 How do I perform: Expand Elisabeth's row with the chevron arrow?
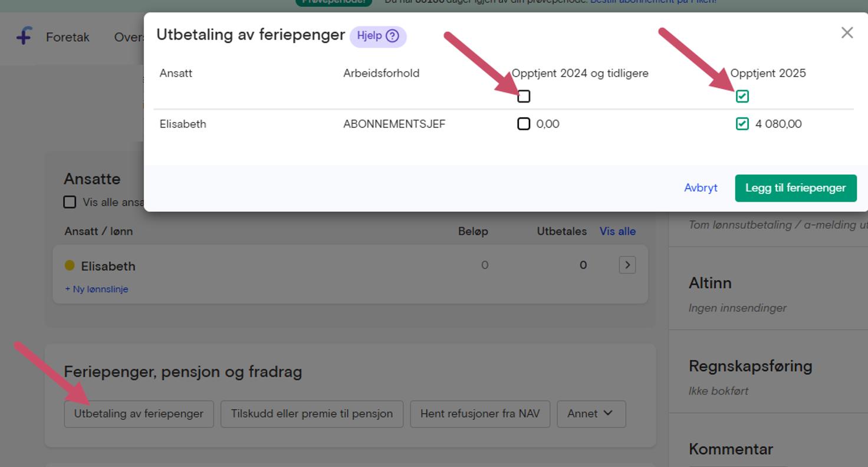click(627, 265)
